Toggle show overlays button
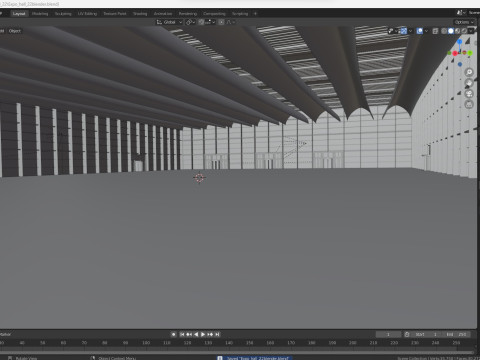 pyautogui.click(x=420, y=31)
